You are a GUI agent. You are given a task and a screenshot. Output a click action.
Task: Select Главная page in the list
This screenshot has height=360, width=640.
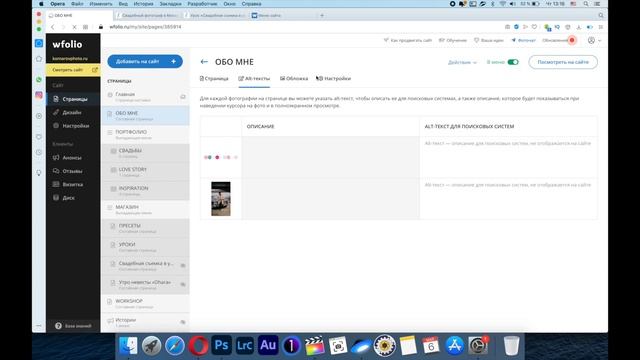145,97
